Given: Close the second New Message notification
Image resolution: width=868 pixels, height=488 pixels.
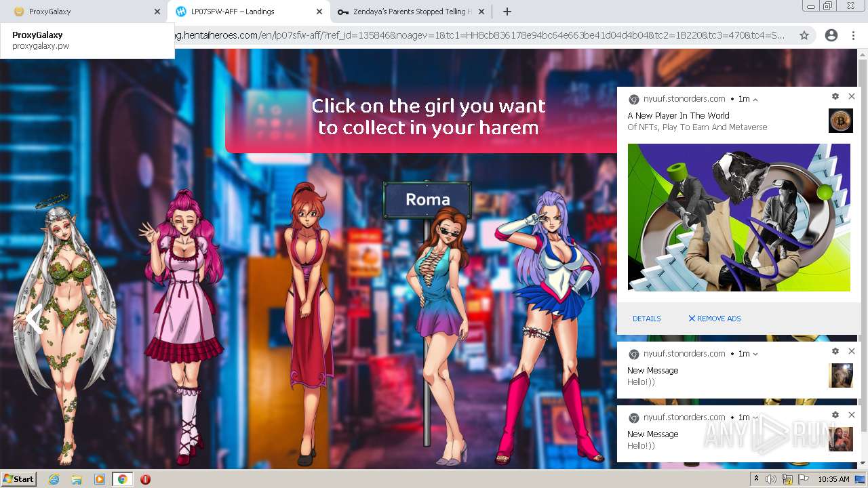Looking at the screenshot, I should coord(852,415).
